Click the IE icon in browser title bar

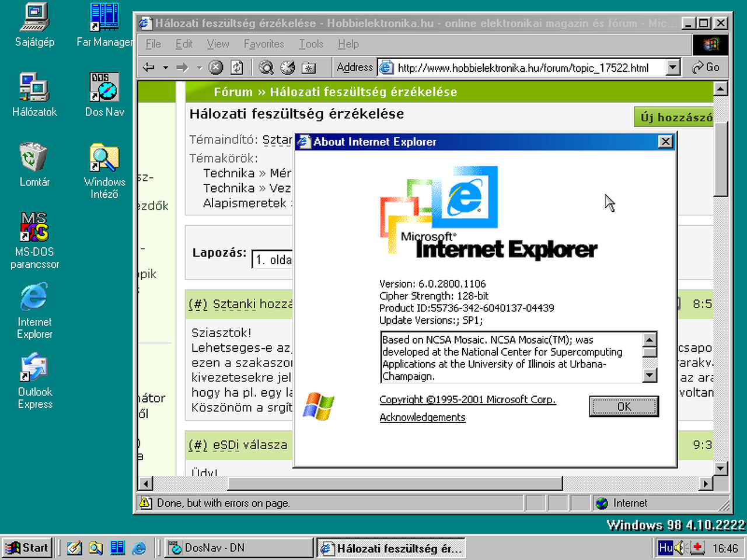click(x=145, y=23)
